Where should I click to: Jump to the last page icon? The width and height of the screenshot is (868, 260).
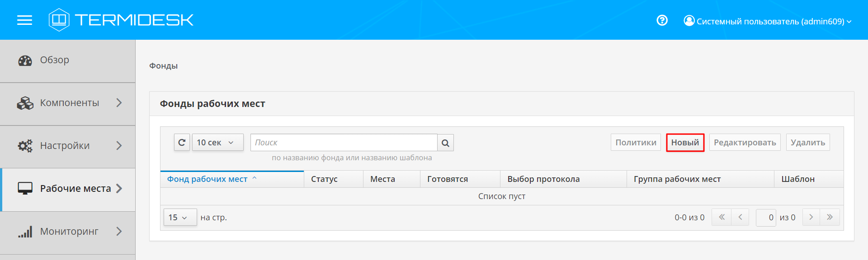[x=830, y=217]
